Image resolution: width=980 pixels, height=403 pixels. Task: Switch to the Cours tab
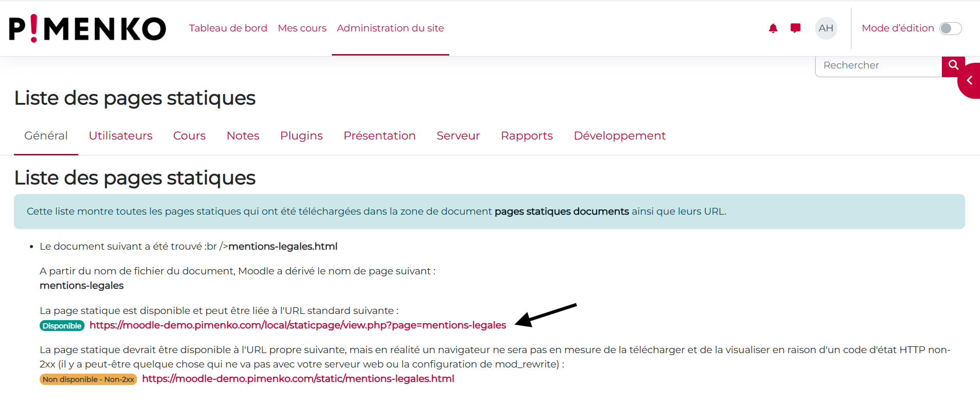[189, 136]
